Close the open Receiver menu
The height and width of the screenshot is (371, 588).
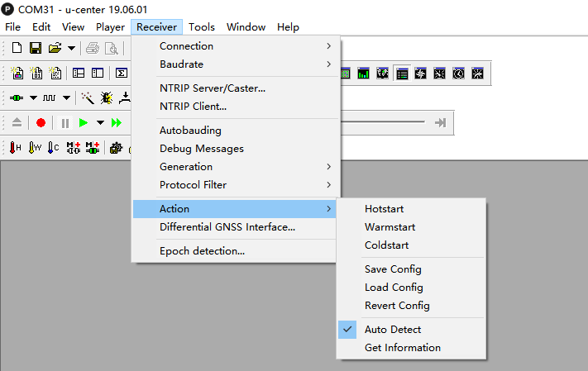(x=157, y=27)
